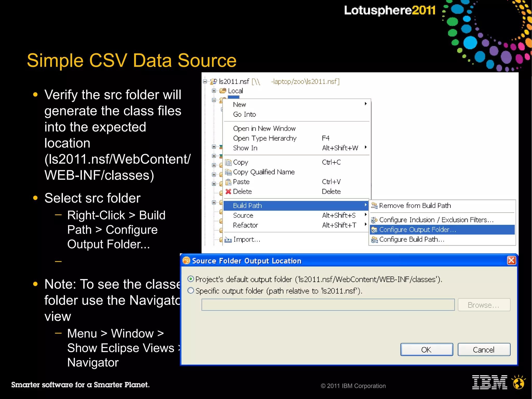Viewport: 532px width, 399px height.
Task: Click the Cancel button
Action: (484, 350)
